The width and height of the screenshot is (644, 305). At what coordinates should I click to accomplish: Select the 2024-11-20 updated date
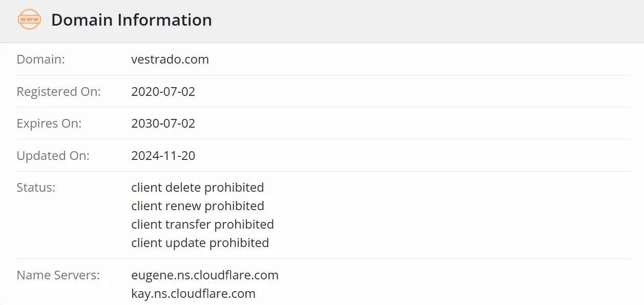tap(163, 156)
